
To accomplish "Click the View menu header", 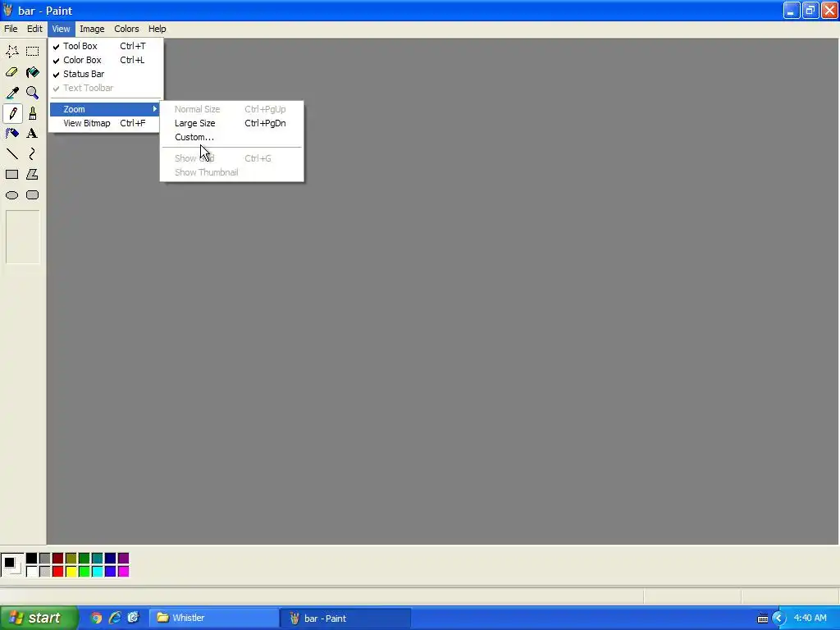I will click(x=61, y=29).
